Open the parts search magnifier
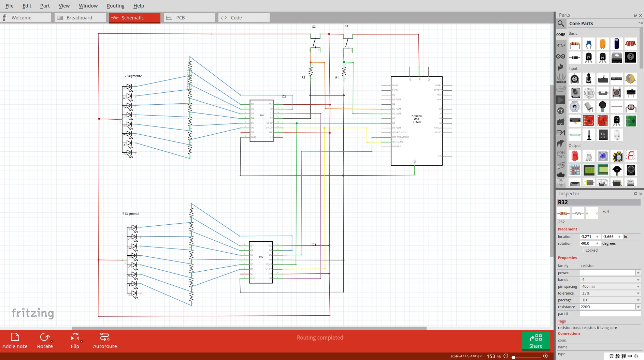 [x=561, y=24]
